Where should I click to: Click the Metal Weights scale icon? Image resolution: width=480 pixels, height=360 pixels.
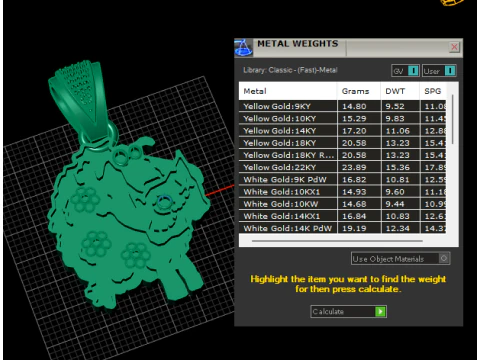point(243,47)
